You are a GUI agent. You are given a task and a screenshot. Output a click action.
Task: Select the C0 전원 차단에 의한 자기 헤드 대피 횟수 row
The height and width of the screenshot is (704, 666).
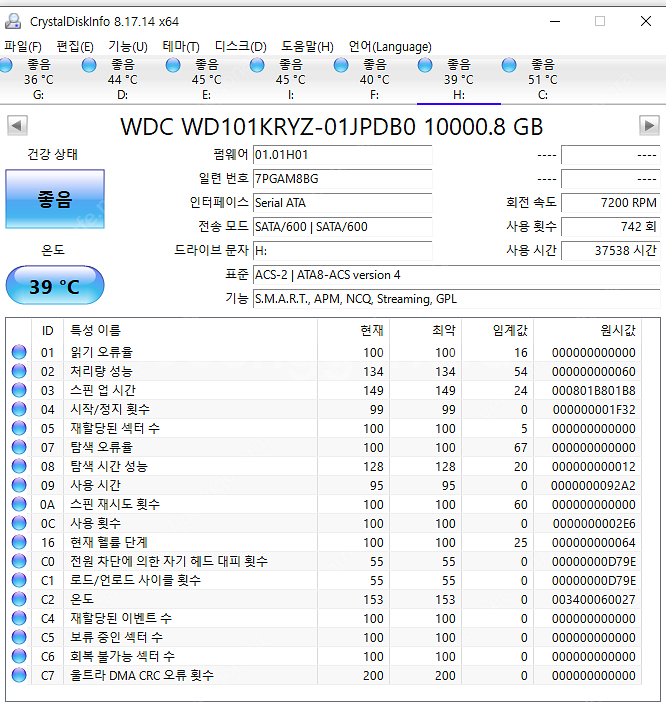[x=326, y=561]
